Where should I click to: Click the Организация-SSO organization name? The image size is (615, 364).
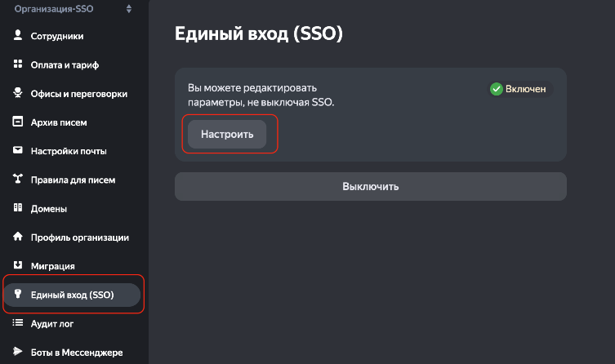tap(54, 9)
